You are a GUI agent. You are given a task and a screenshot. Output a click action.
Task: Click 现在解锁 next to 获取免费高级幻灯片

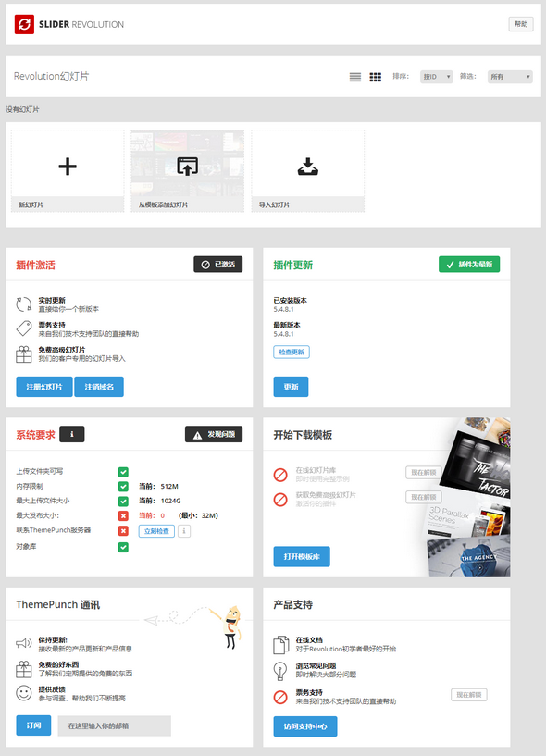(x=424, y=497)
